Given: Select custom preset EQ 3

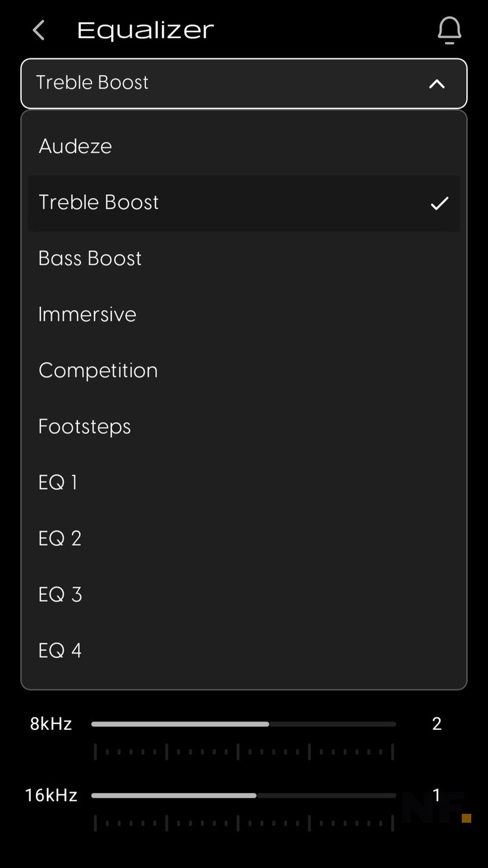Looking at the screenshot, I should [x=244, y=595].
